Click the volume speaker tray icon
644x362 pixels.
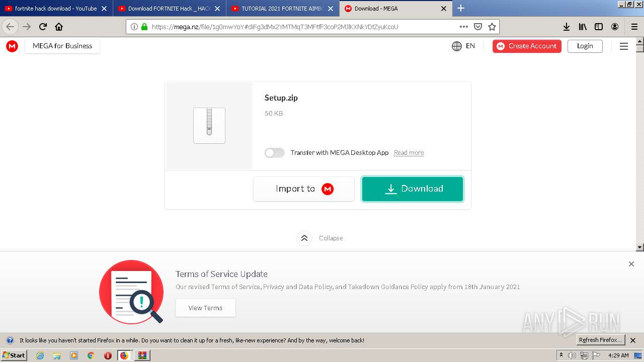click(572, 355)
